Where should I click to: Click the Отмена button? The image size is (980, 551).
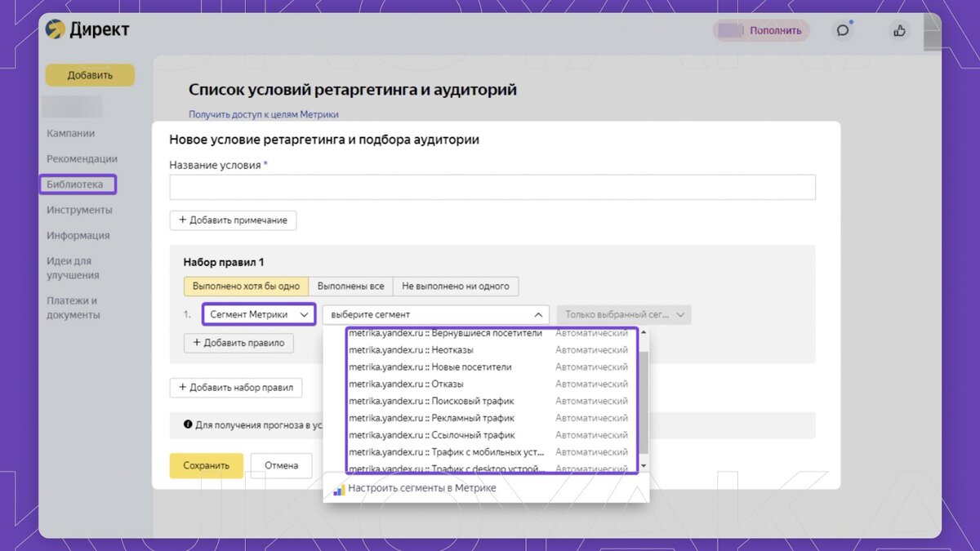pyautogui.click(x=281, y=465)
